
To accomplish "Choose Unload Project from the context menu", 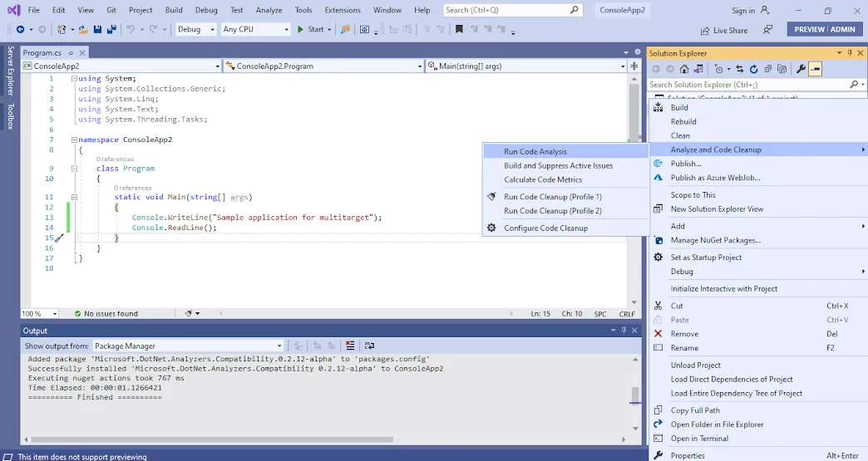I will (758, 365).
